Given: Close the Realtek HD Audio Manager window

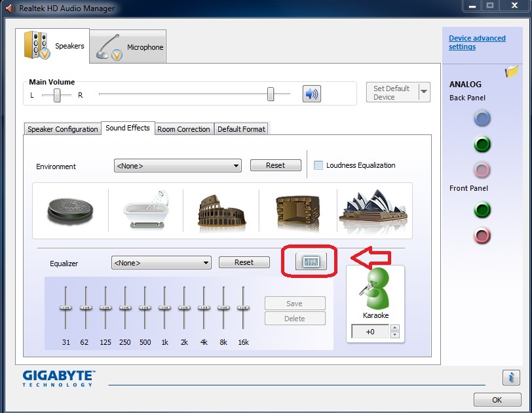Looking at the screenshot, I should [x=514, y=6].
